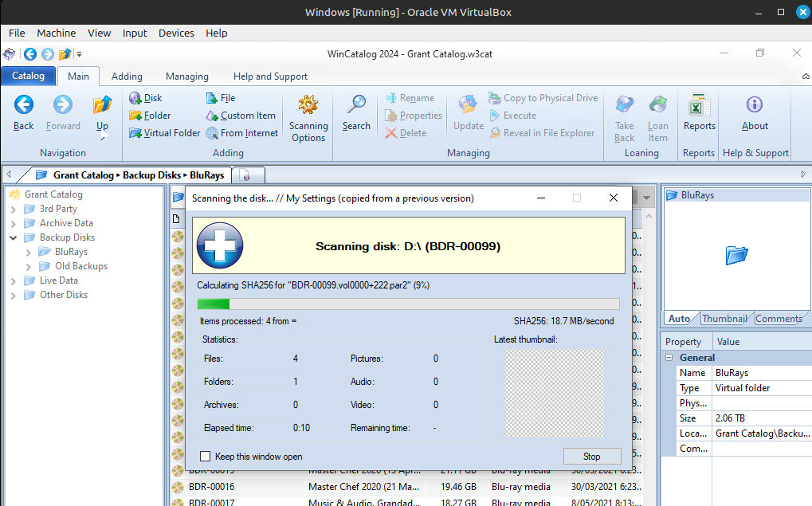Expand the Other Disks tree node

pos(14,295)
